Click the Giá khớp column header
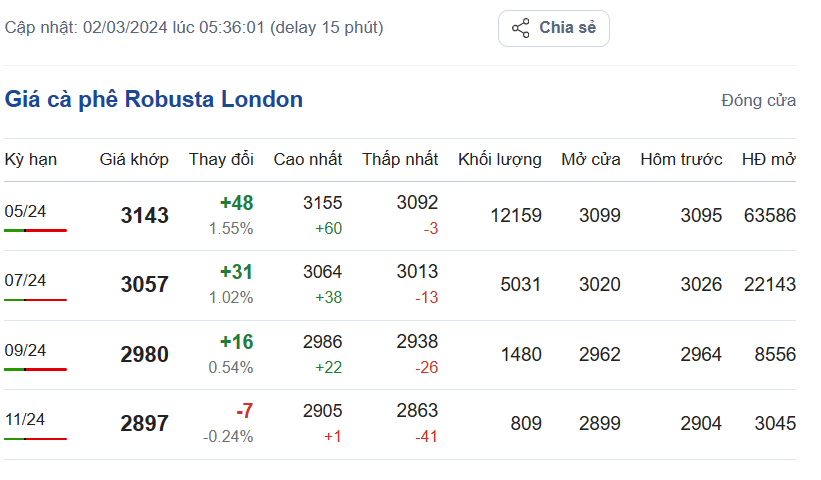This screenshot has width=821, height=480. [134, 159]
